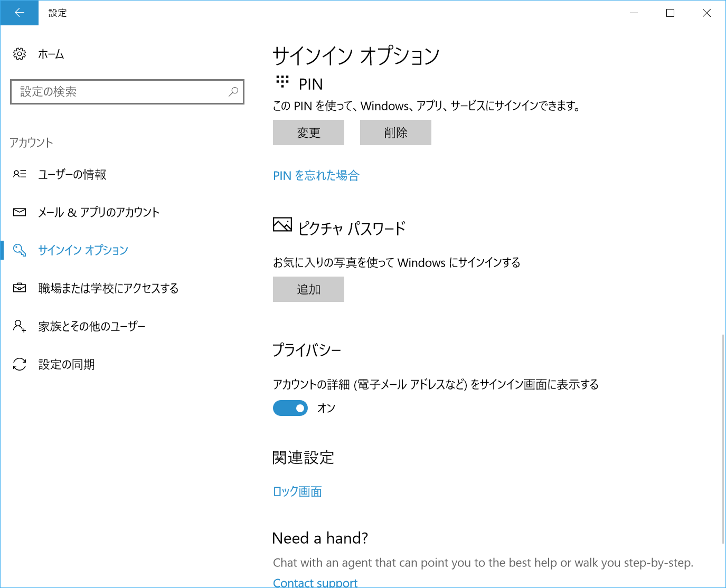Image resolution: width=726 pixels, height=588 pixels.
Task: Click the person icon for ユーザーの情報
Action: 20,174
